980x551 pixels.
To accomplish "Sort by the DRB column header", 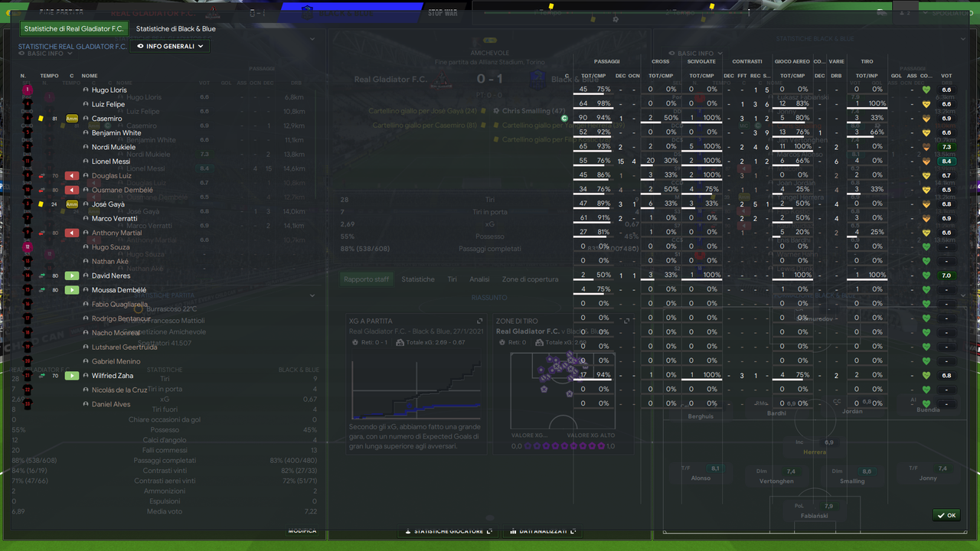I will point(836,76).
